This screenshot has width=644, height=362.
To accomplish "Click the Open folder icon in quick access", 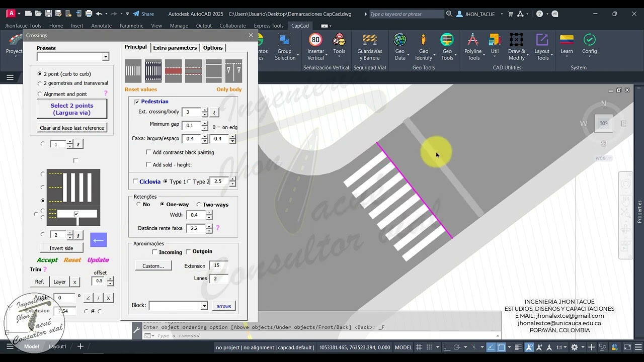I will point(38,14).
